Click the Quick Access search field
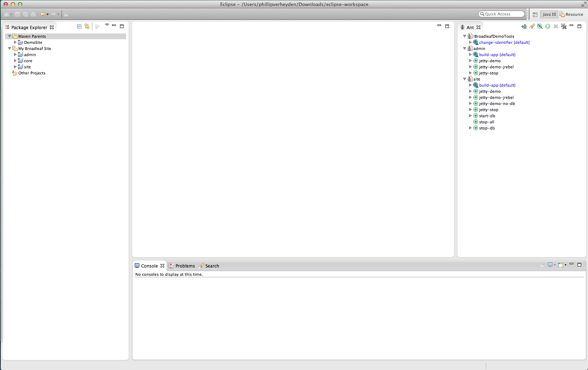 pyautogui.click(x=502, y=14)
